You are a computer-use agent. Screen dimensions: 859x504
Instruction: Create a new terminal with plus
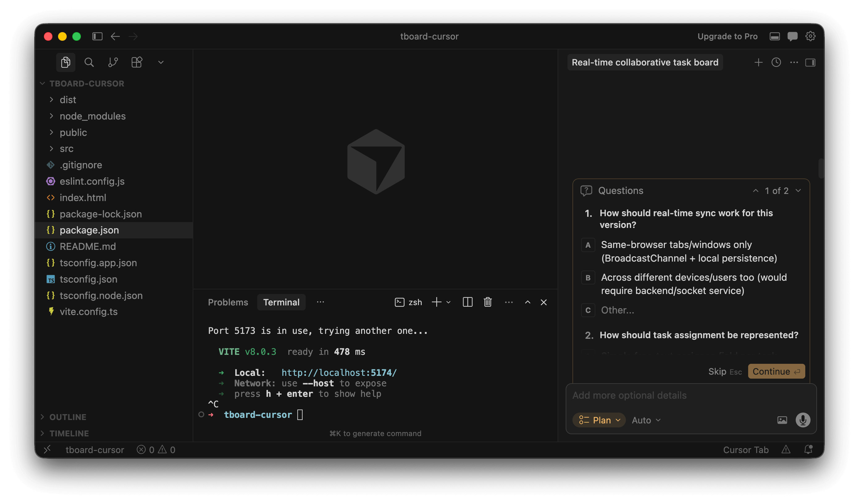pos(437,302)
